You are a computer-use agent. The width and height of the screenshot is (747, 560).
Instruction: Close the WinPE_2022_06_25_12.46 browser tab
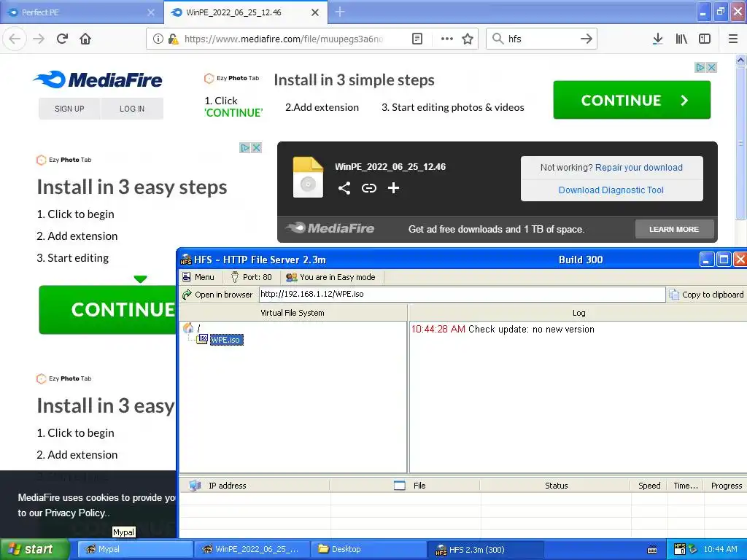(315, 12)
